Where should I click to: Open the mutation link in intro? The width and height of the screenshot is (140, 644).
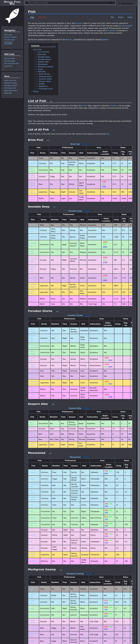(111, 30)
